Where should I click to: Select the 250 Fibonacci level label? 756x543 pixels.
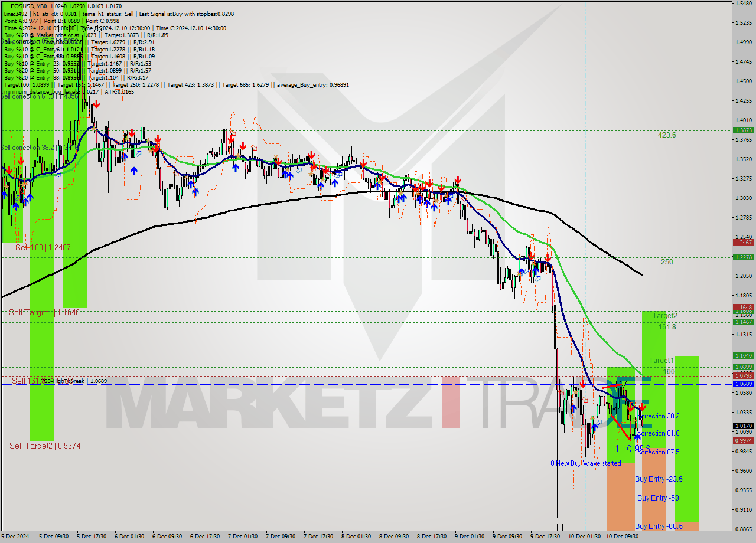click(x=667, y=262)
